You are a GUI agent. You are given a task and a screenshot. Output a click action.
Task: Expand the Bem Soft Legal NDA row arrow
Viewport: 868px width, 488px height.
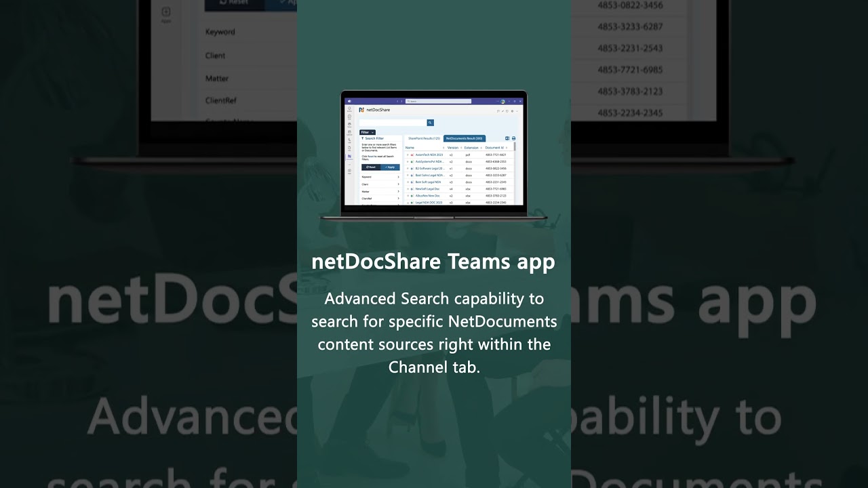click(408, 182)
